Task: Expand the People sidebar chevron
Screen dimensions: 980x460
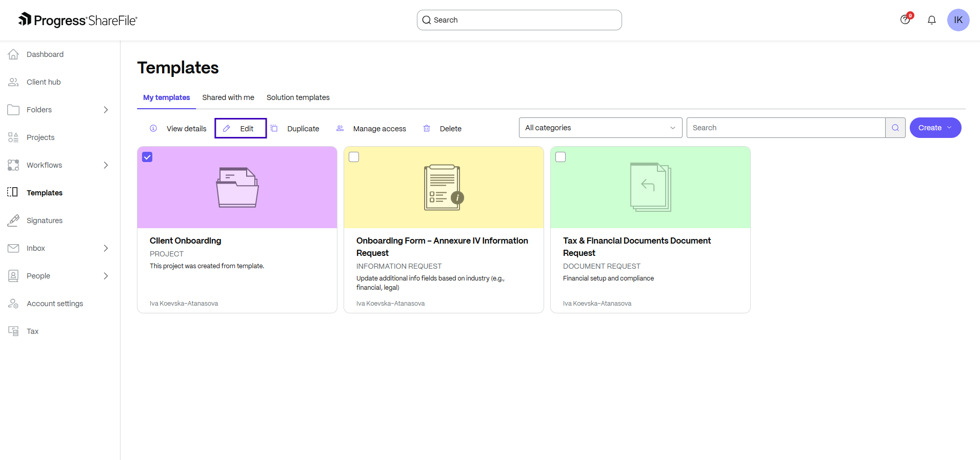Action: point(106,276)
